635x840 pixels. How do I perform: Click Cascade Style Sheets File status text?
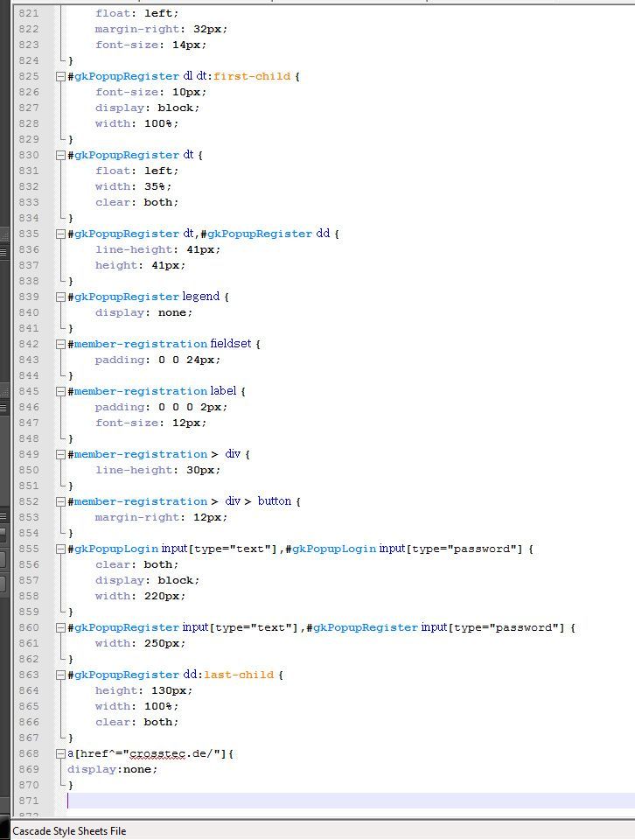point(70,831)
